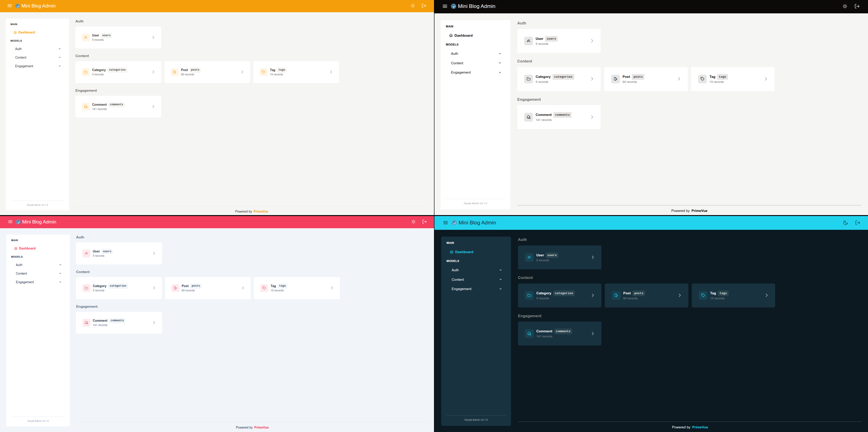Open orange PrimeVue link in footer

[260, 211]
